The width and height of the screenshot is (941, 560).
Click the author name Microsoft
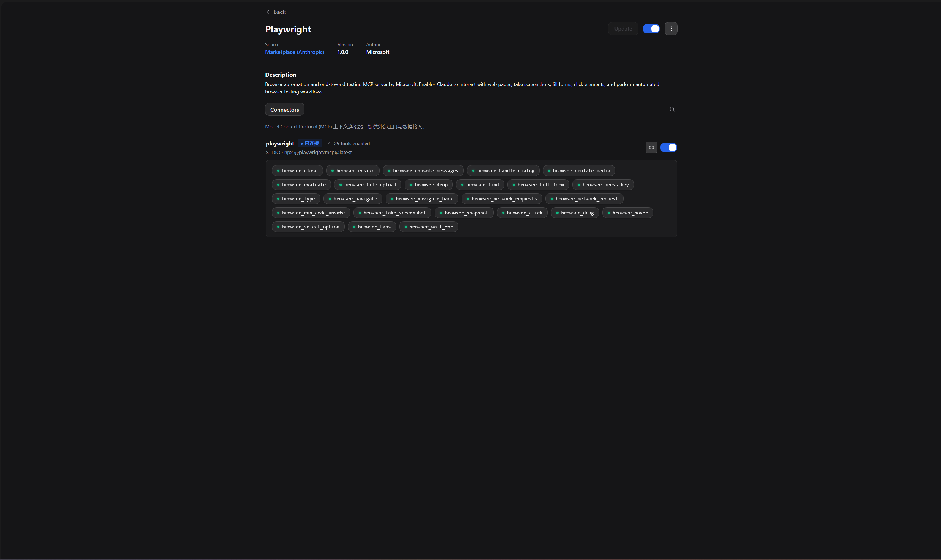[377, 52]
